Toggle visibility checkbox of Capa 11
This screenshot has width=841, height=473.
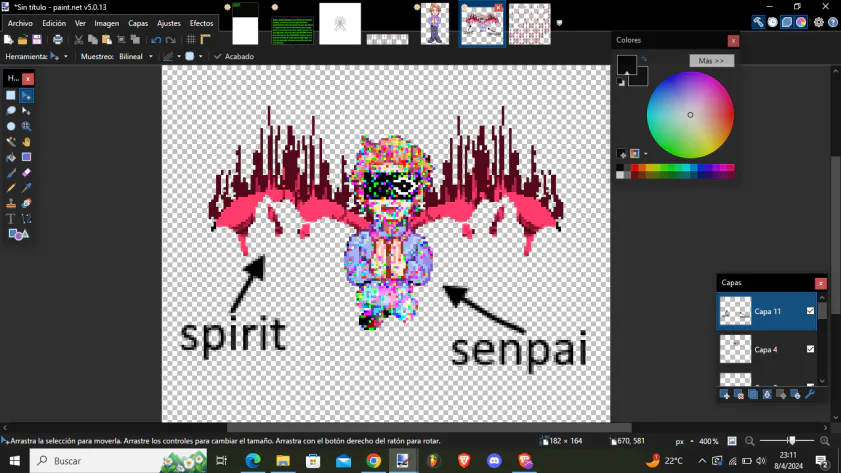(810, 311)
